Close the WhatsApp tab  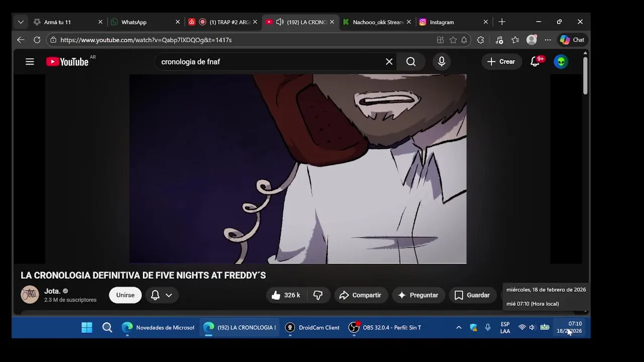pyautogui.click(x=178, y=22)
